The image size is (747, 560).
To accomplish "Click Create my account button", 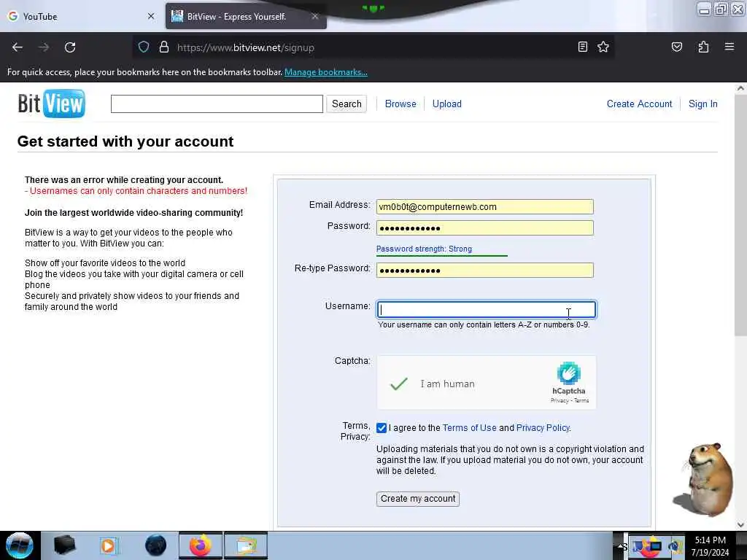I will [418, 499].
